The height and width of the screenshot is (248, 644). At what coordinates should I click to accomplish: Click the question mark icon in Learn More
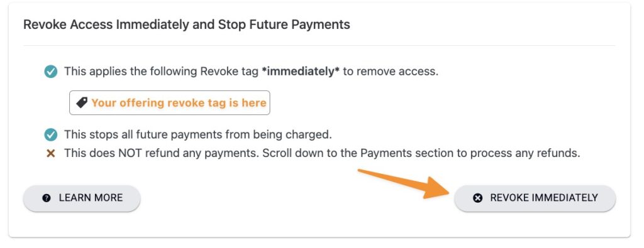tap(47, 198)
